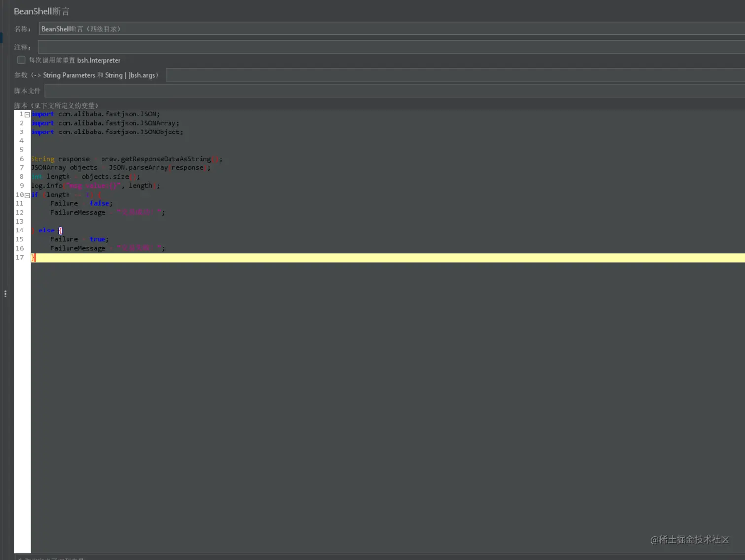Place cursor on the 'else {' line
The image size is (745, 560).
click(47, 231)
